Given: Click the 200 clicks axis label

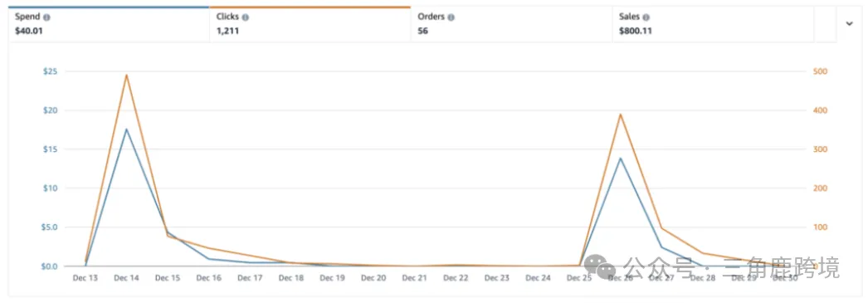Looking at the screenshot, I should 821,188.
